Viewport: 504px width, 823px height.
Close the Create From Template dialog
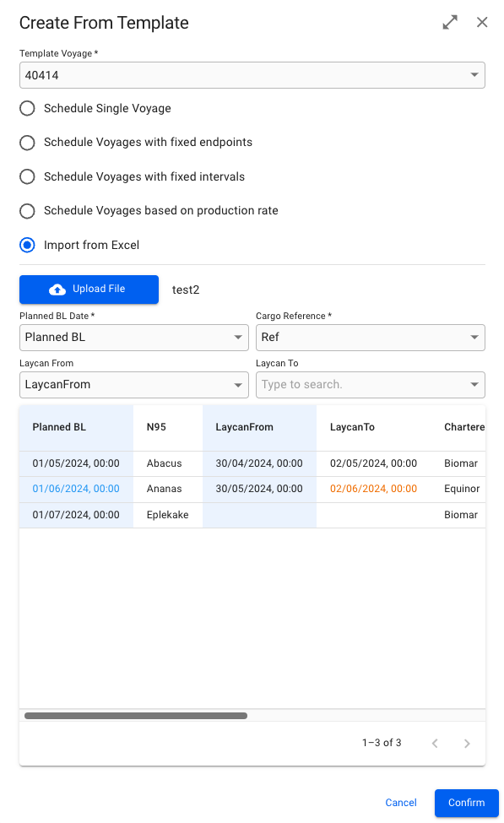tap(482, 22)
